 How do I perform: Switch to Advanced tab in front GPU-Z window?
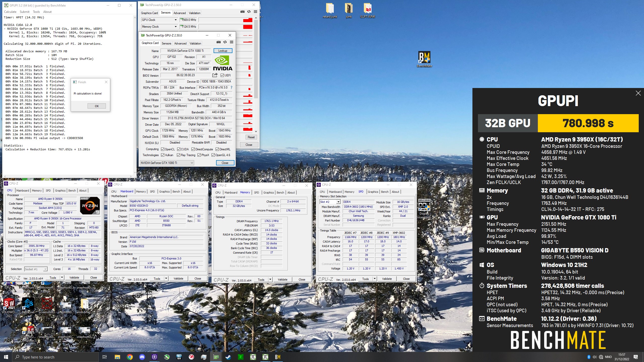[x=180, y=43]
